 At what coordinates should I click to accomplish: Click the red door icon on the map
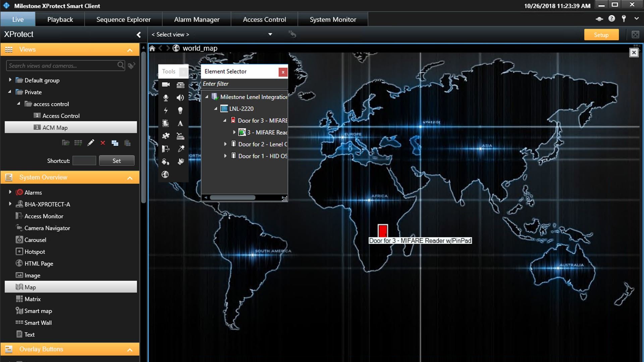[383, 231]
